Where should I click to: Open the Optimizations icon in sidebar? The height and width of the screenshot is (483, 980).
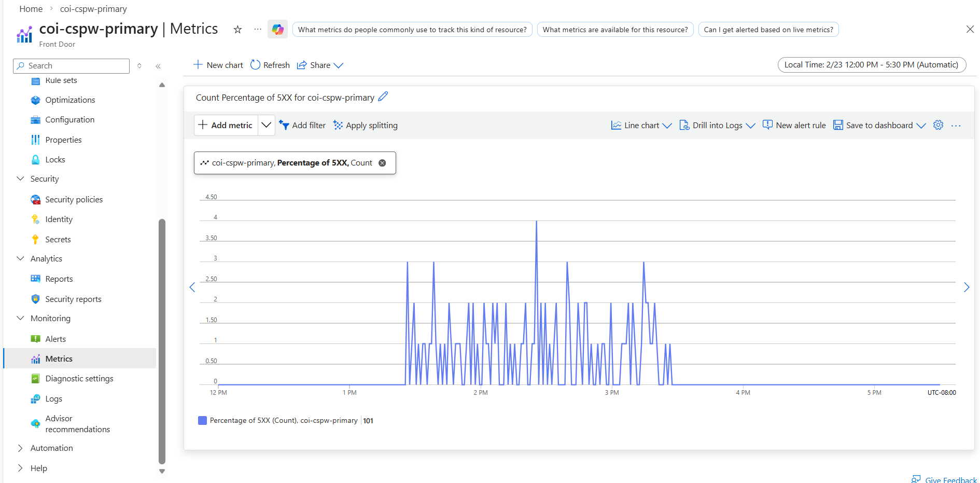tap(35, 100)
